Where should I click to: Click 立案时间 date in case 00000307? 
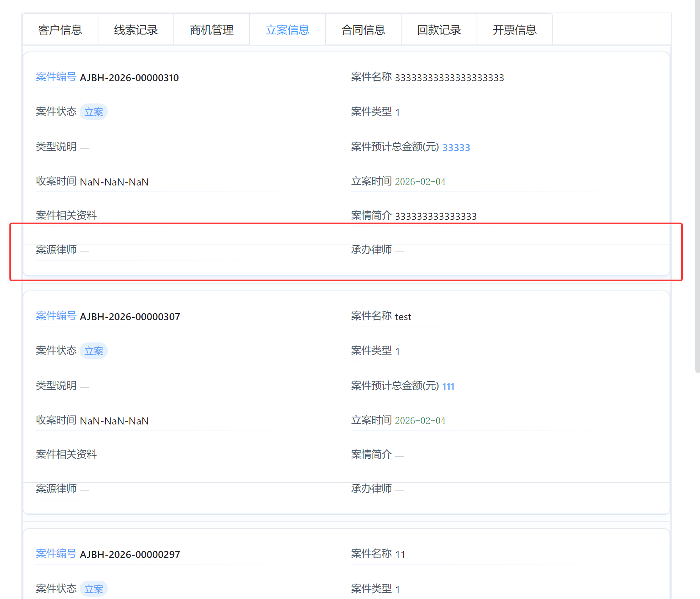coord(420,421)
